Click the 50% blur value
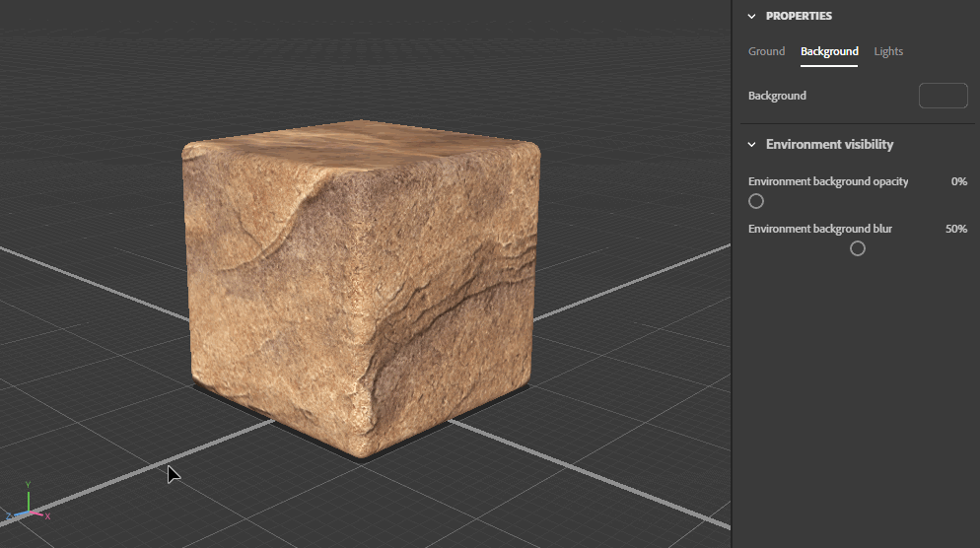This screenshot has height=548, width=980. click(956, 229)
